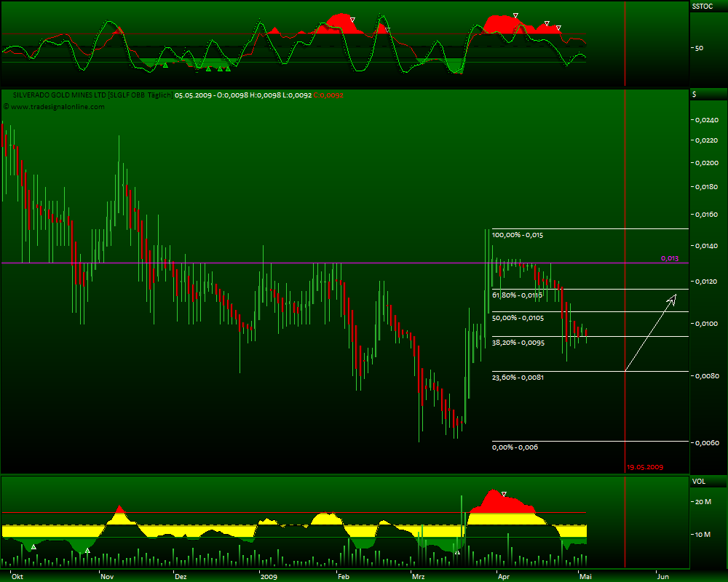This screenshot has width=728, height=582.
Task: Click the rightmost white triangle in SSTOC panel
Action: (x=558, y=28)
